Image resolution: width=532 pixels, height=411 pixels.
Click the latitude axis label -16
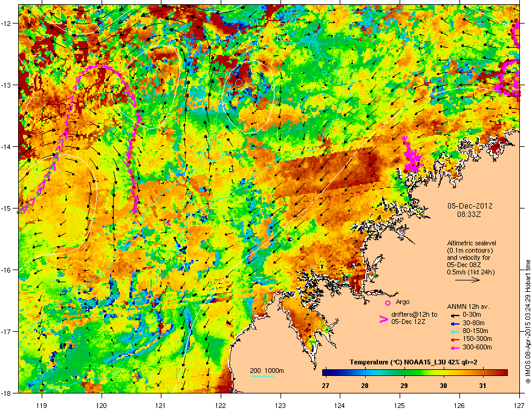tap(7, 270)
